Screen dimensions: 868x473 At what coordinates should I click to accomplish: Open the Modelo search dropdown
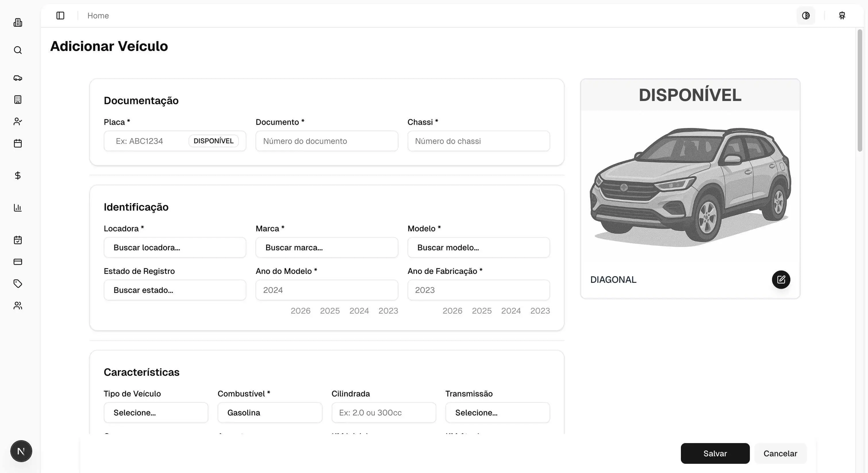(479, 247)
